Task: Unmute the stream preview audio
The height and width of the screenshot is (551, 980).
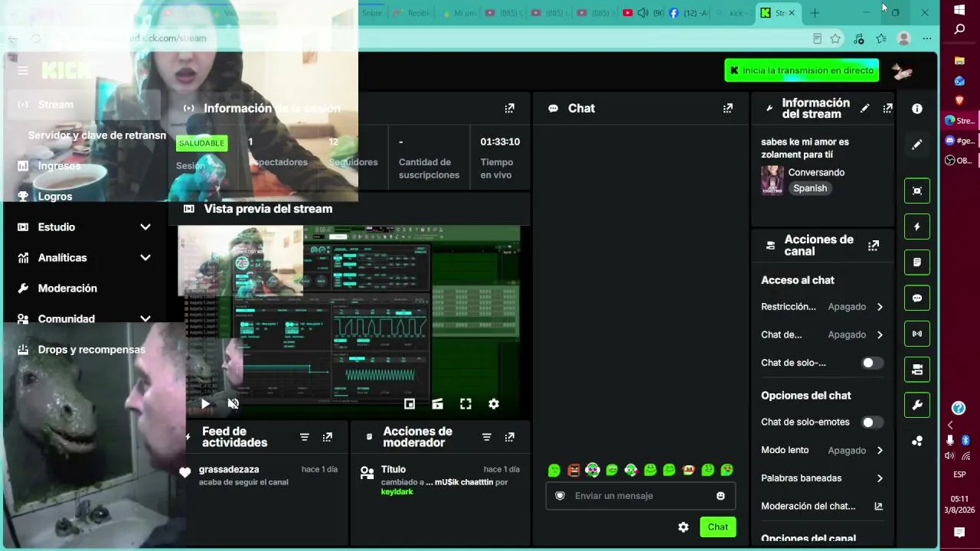Action: (234, 404)
